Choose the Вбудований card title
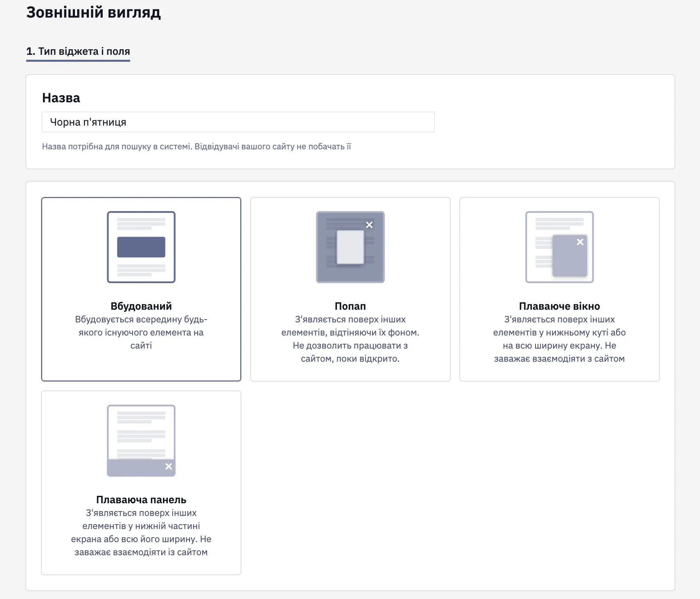 tap(141, 306)
